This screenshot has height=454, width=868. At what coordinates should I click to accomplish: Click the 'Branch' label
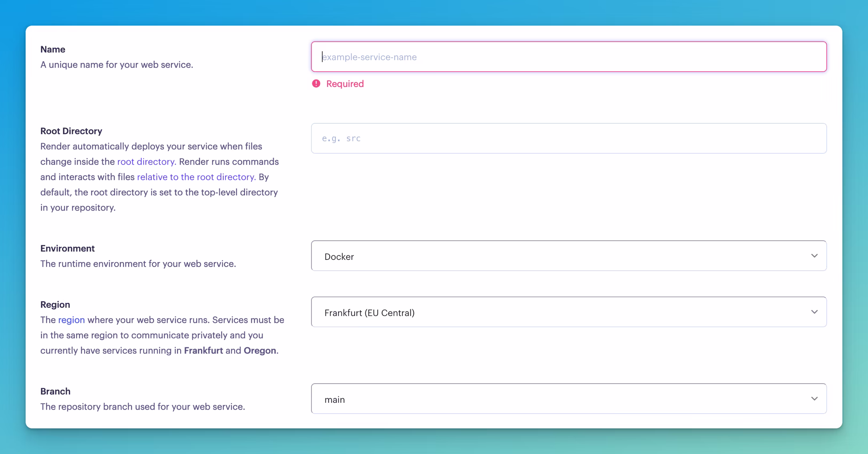[55, 391]
